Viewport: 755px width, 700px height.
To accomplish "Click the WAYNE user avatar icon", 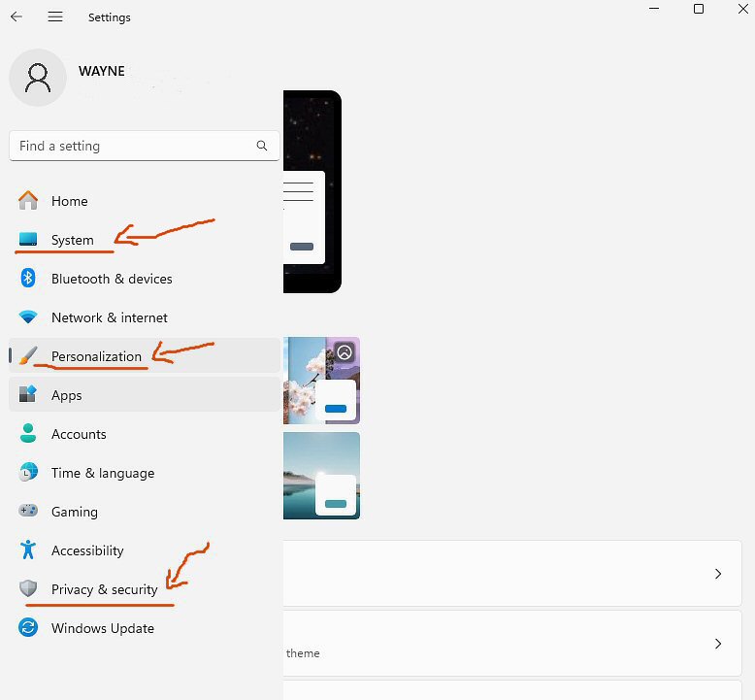I will tap(38, 78).
